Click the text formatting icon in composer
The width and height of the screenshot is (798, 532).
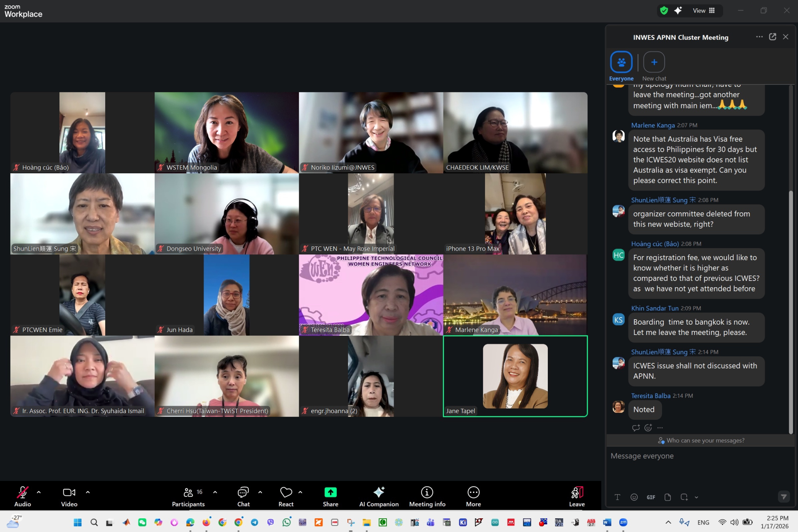point(617,497)
